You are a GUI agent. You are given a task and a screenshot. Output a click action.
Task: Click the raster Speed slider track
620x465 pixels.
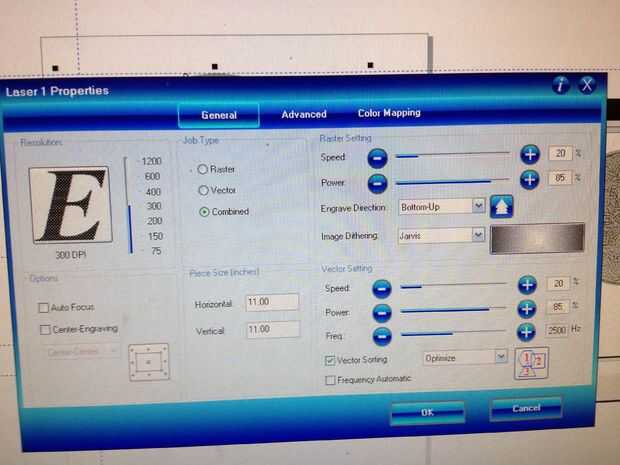453,155
